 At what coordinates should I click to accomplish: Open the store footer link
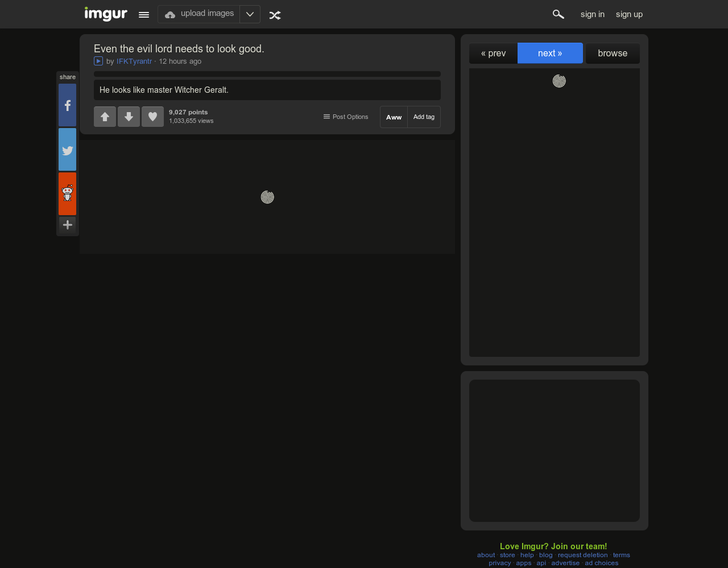pos(507,555)
